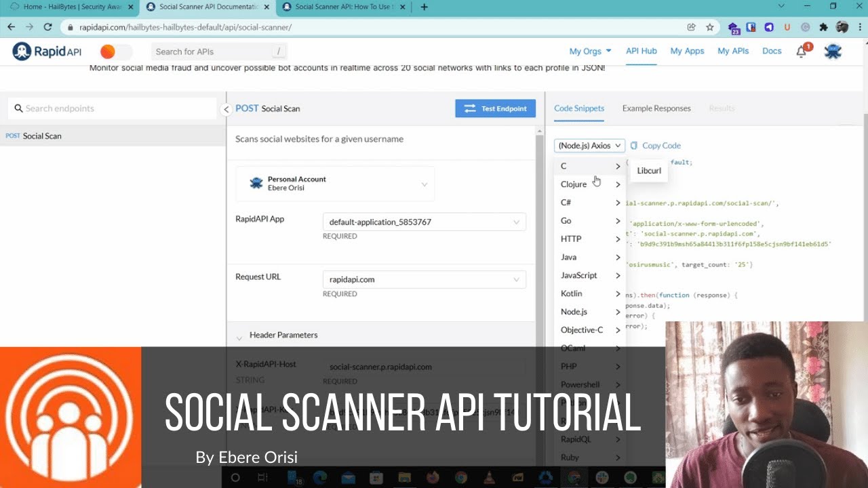Select Go in the language menu
The height and width of the screenshot is (488, 868).
point(589,221)
